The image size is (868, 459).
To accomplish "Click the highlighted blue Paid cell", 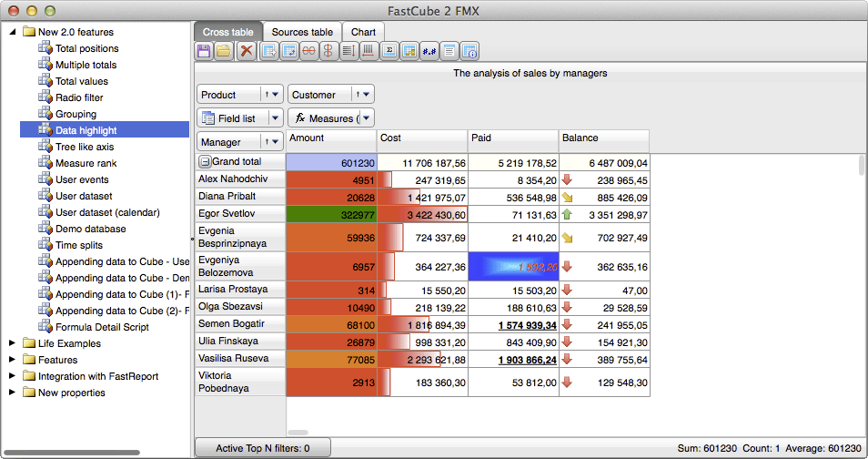I will (x=513, y=267).
